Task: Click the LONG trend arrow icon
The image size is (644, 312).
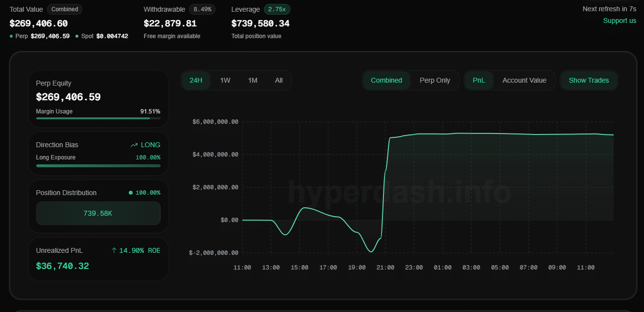Action: pyautogui.click(x=134, y=145)
